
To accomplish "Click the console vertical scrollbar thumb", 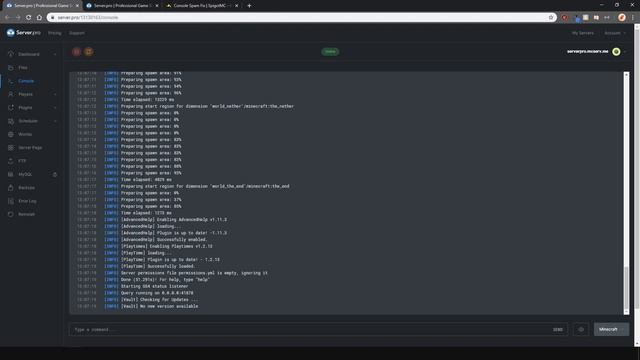I will point(626,288).
